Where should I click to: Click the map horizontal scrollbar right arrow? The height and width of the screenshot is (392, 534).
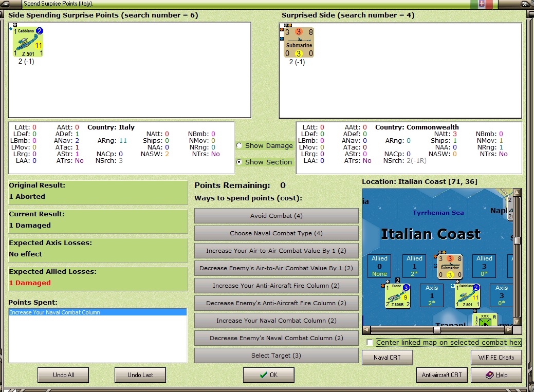click(x=508, y=330)
